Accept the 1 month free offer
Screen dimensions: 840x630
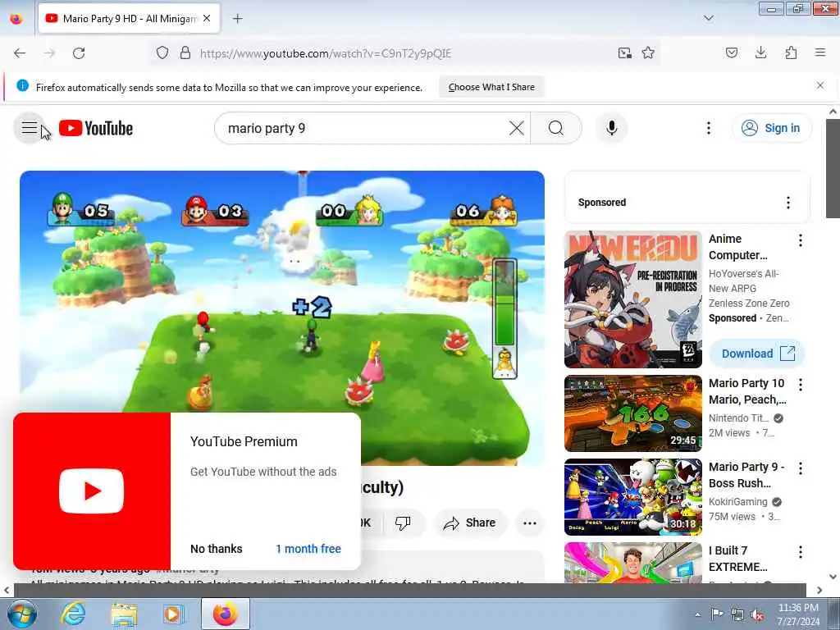pyautogui.click(x=308, y=549)
